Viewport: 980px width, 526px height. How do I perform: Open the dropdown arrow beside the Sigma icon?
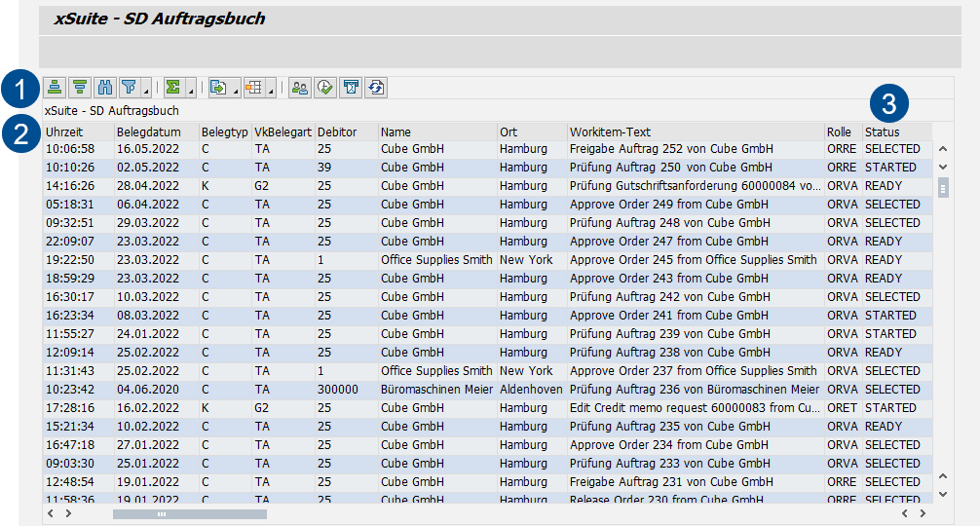[x=191, y=92]
